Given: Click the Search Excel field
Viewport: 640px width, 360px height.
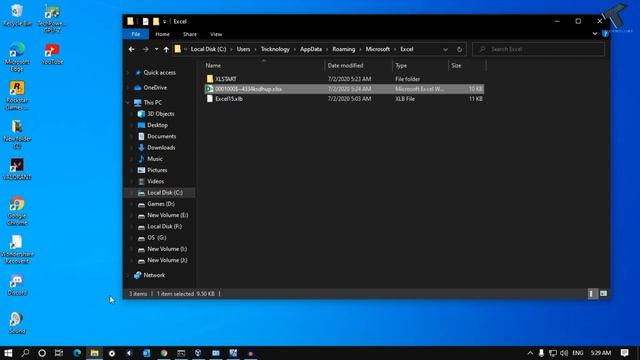Looking at the screenshot, I should tap(538, 49).
